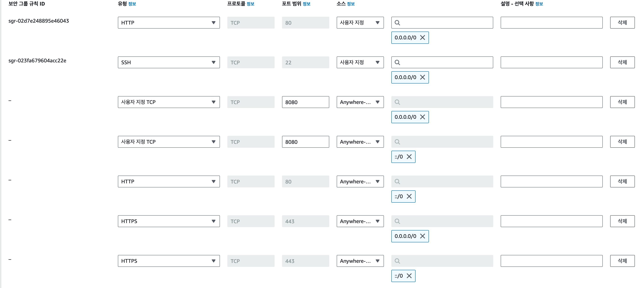The height and width of the screenshot is (288, 644).
Task: Remove 0.0.0.0/0 chip from first 8080 rule
Action: coord(423,117)
